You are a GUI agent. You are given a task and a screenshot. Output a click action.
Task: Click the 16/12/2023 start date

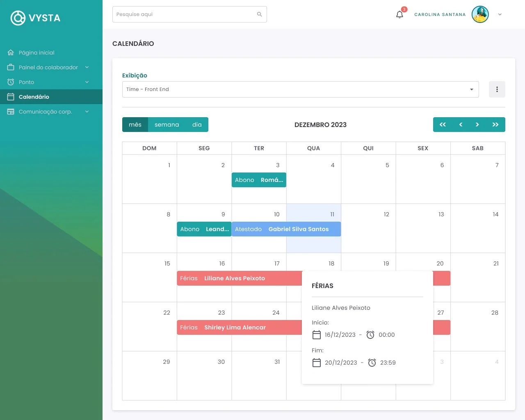point(340,335)
